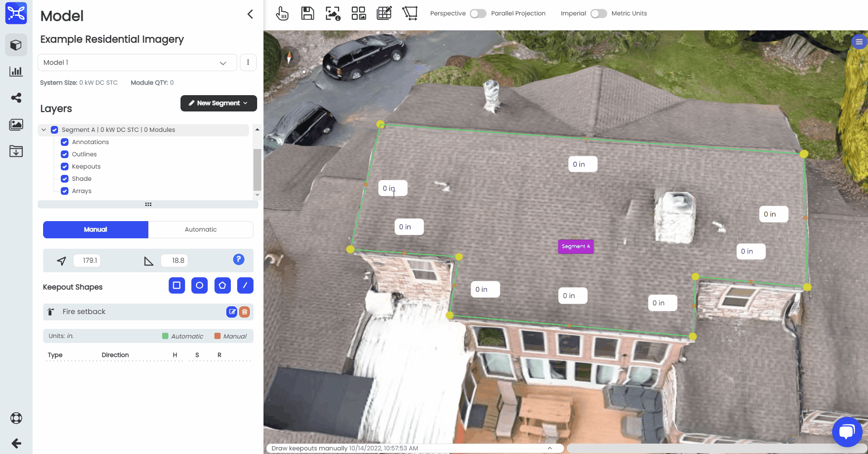Uncheck the Segment A checkbox
The image size is (868, 454).
click(x=54, y=130)
